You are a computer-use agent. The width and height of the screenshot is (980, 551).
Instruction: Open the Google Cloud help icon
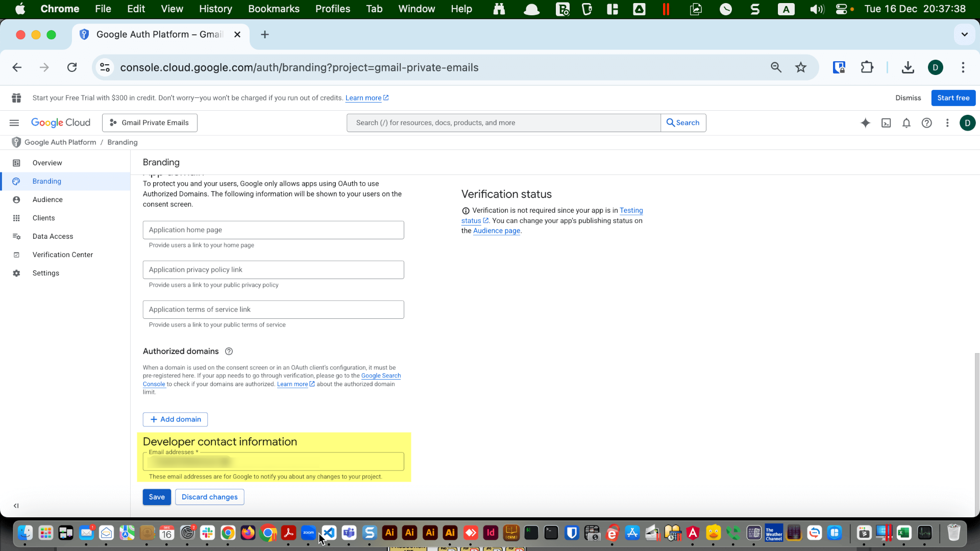(x=927, y=122)
